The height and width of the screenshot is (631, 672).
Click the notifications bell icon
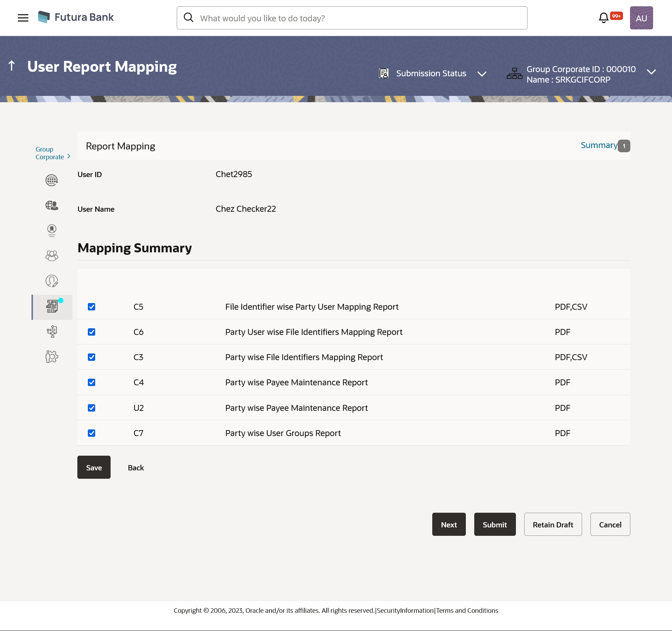pos(603,18)
